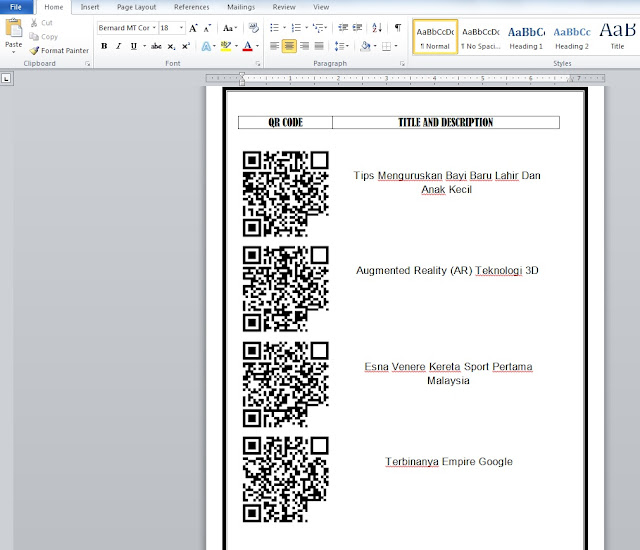This screenshot has height=550, width=640.
Task: Expand font color dropdown arrow
Action: click(x=258, y=46)
